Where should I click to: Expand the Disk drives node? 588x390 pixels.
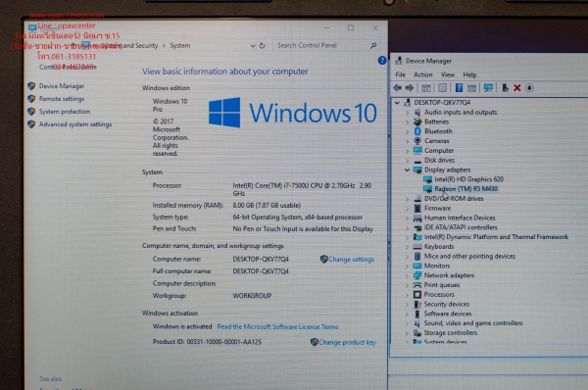coord(408,160)
